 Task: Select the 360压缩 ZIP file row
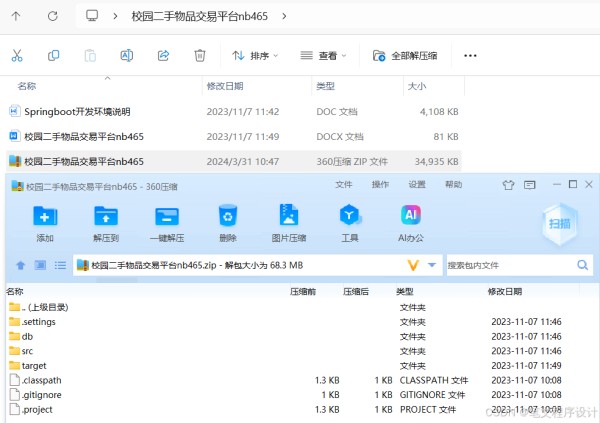click(233, 162)
